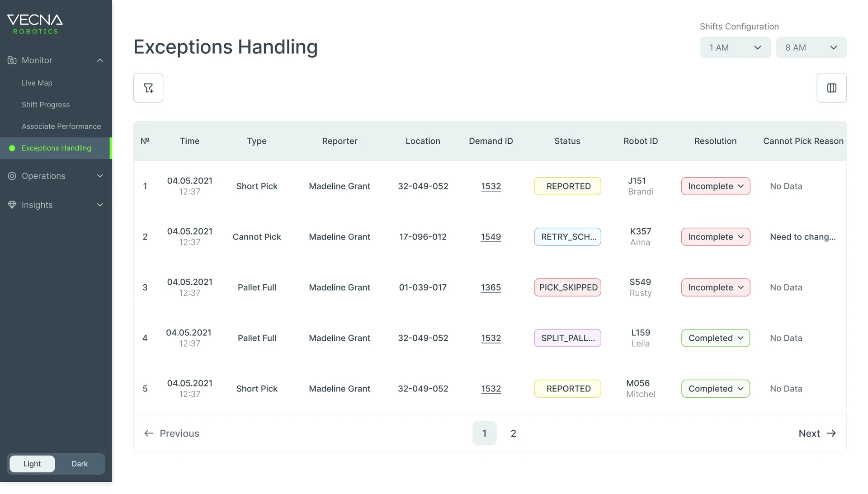The height and width of the screenshot is (494, 868).
Task: Click location 17-096-012 cell
Action: pyautogui.click(x=423, y=237)
